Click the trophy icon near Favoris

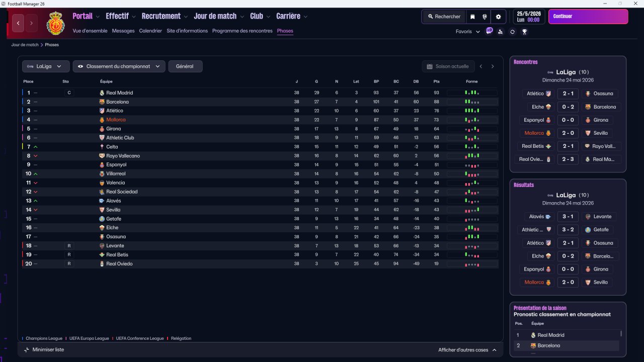click(524, 32)
